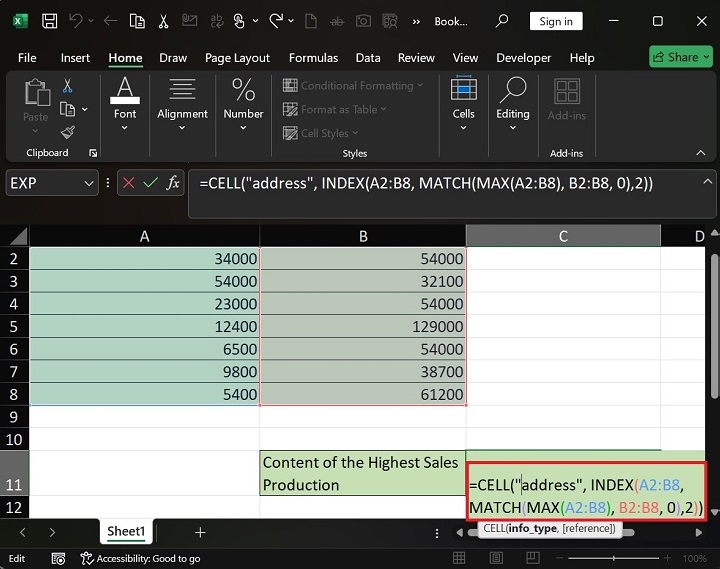Switch to the Formulas ribbon tab
720x569 pixels.
(x=313, y=58)
